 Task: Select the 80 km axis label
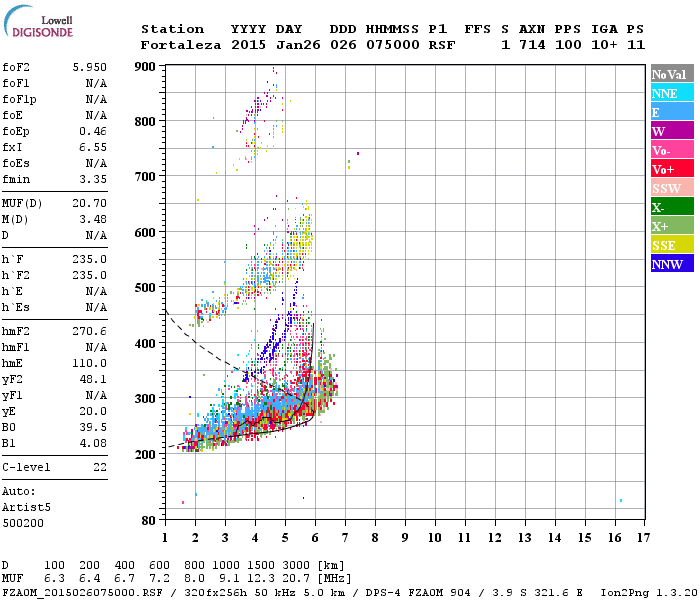pyautogui.click(x=149, y=521)
